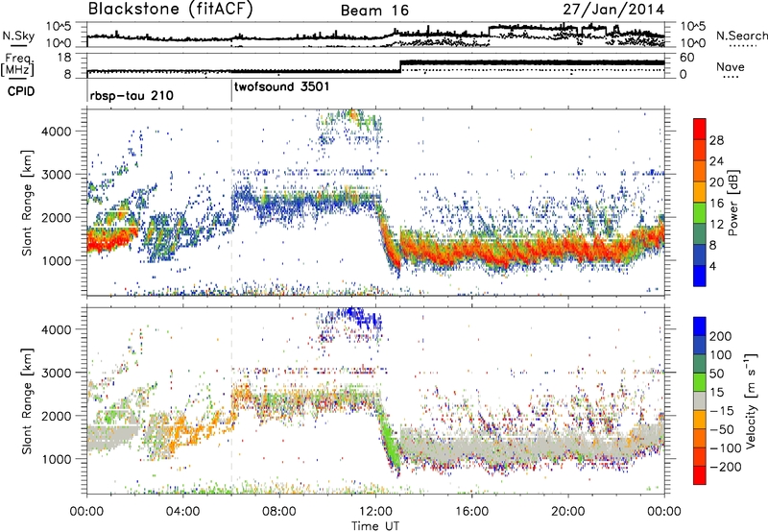The image size is (768, 532).
Task: Click the dashed CPID change line at 06:00 in power plot
Action: pyautogui.click(x=231, y=203)
